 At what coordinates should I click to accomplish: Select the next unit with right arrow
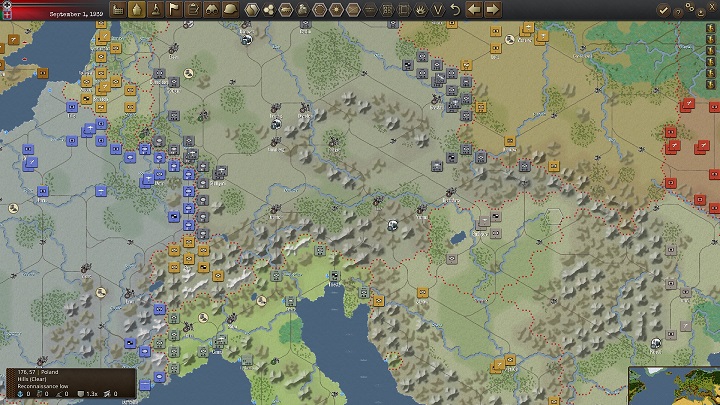tap(492, 10)
